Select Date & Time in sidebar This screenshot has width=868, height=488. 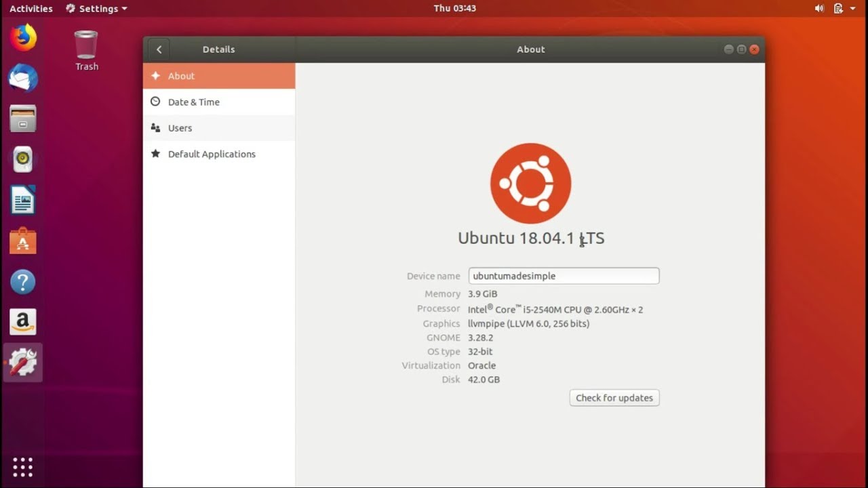pyautogui.click(x=219, y=102)
